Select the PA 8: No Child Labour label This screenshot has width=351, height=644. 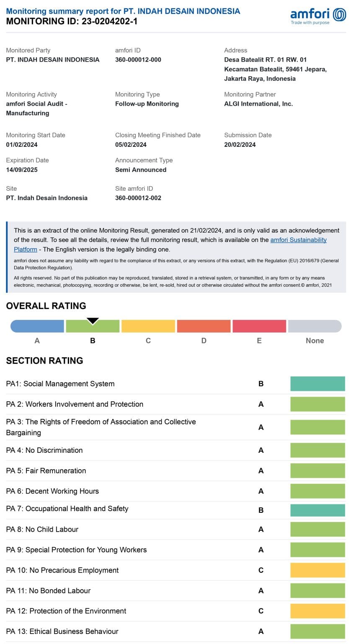pos(42,529)
